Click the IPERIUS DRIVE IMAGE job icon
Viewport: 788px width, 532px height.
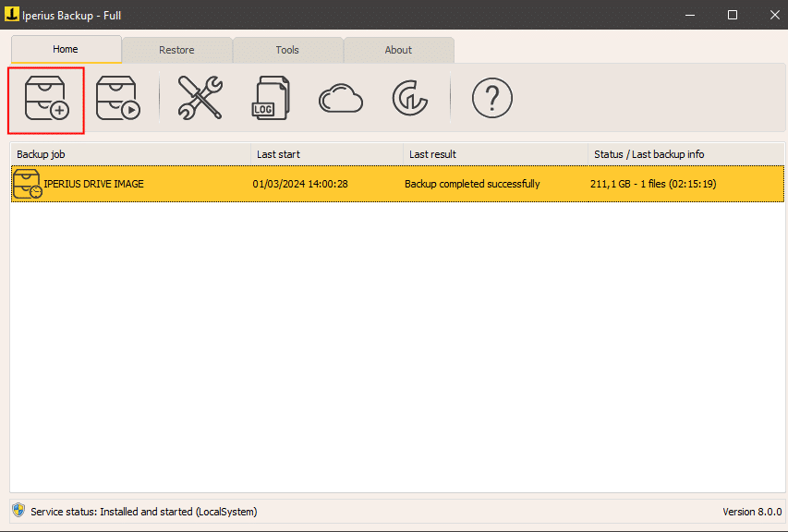click(26, 183)
